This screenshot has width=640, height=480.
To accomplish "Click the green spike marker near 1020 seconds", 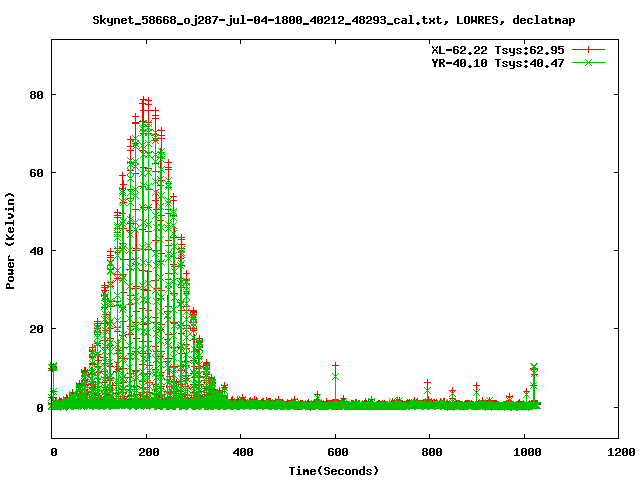I will (x=534, y=366).
